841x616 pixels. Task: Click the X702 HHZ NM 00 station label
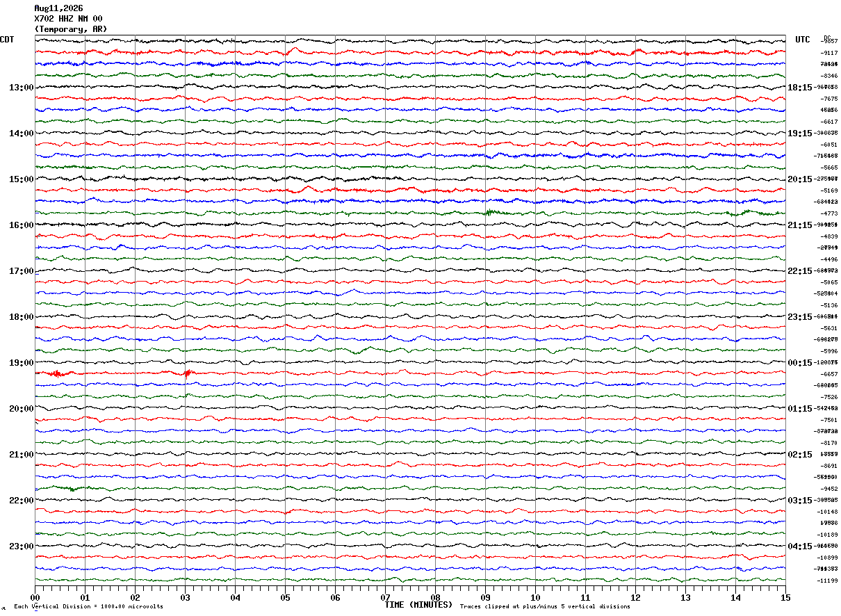(68, 19)
